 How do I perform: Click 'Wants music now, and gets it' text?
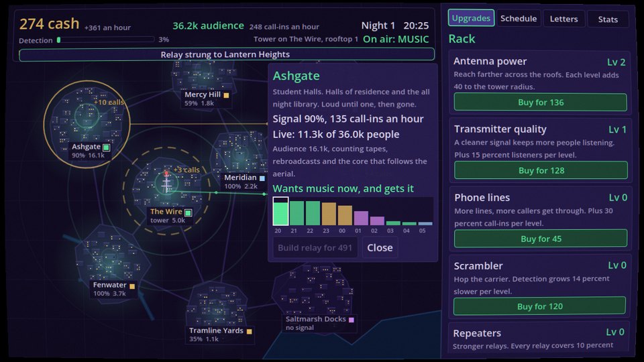(343, 188)
